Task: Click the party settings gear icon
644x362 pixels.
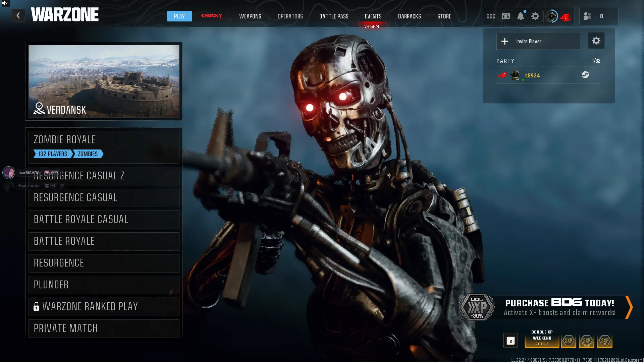Action: tap(596, 41)
